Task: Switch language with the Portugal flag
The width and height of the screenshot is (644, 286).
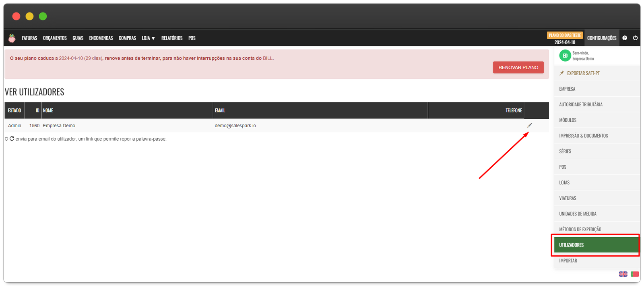Action: point(635,274)
